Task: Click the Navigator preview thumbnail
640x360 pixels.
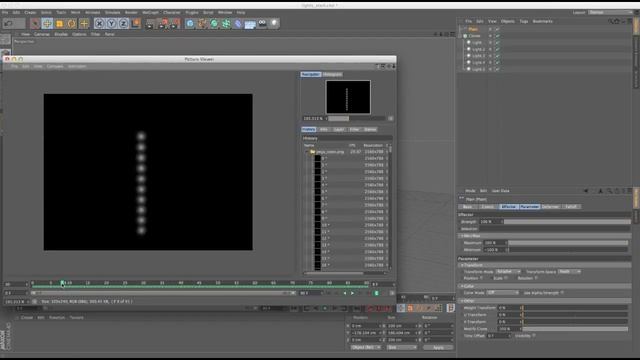Action: pyautogui.click(x=348, y=97)
